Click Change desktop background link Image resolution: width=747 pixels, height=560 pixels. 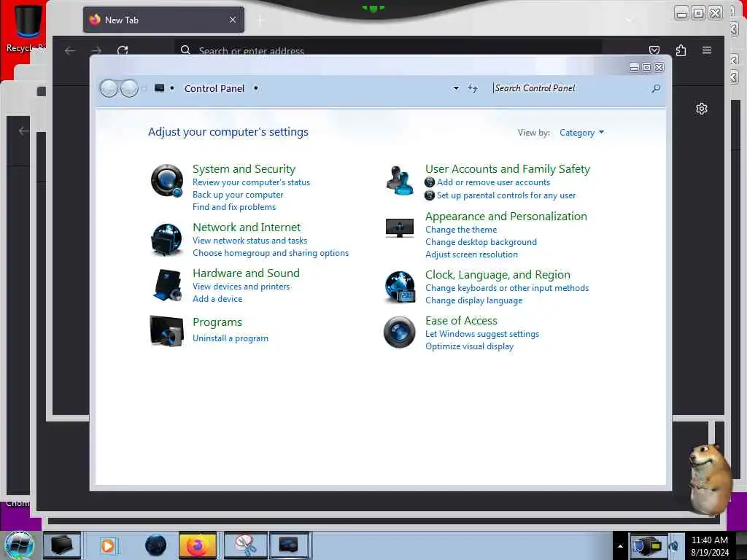pos(481,242)
